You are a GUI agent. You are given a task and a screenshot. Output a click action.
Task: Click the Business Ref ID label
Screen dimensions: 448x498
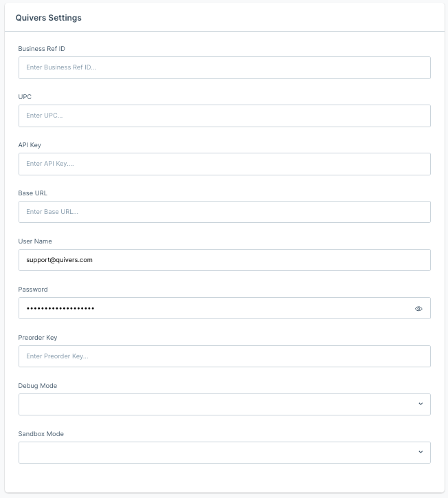pos(41,49)
